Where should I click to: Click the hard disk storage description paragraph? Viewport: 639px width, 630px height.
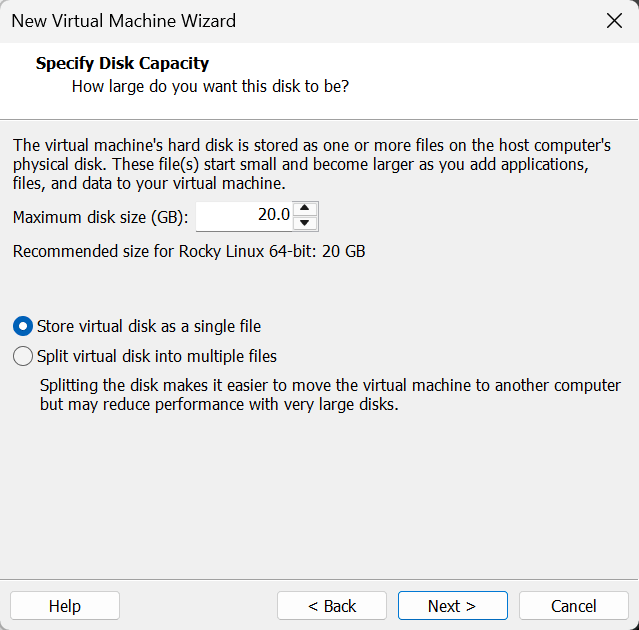click(311, 164)
